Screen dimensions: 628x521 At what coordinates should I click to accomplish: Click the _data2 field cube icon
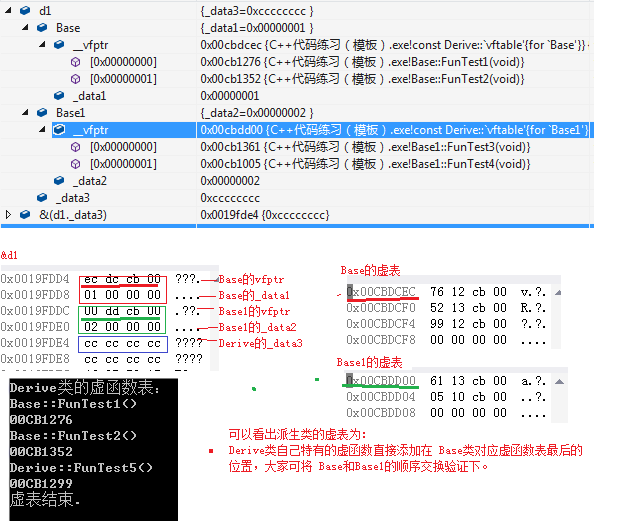[59, 181]
